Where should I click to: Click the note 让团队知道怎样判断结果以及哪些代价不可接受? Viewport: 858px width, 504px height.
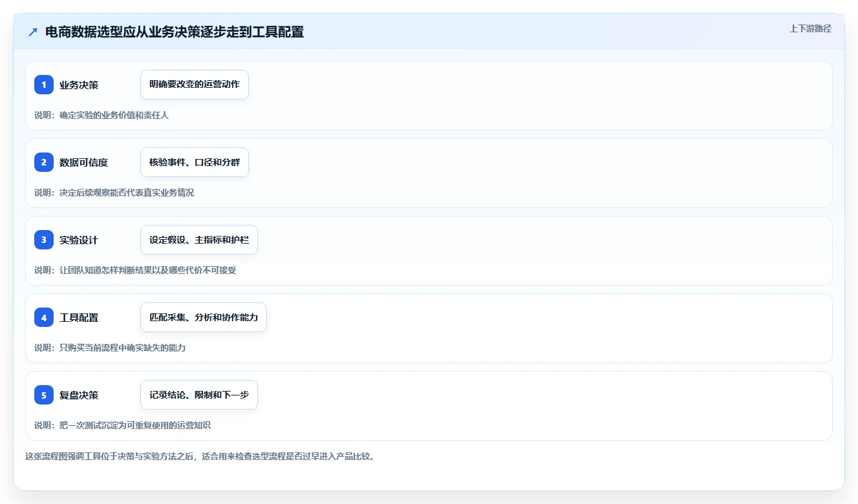coord(147,270)
